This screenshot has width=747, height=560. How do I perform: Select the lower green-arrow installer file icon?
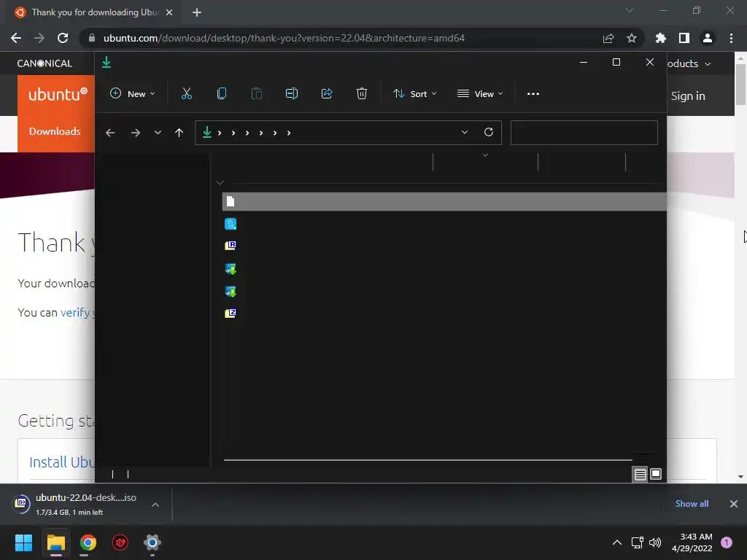pyautogui.click(x=231, y=292)
